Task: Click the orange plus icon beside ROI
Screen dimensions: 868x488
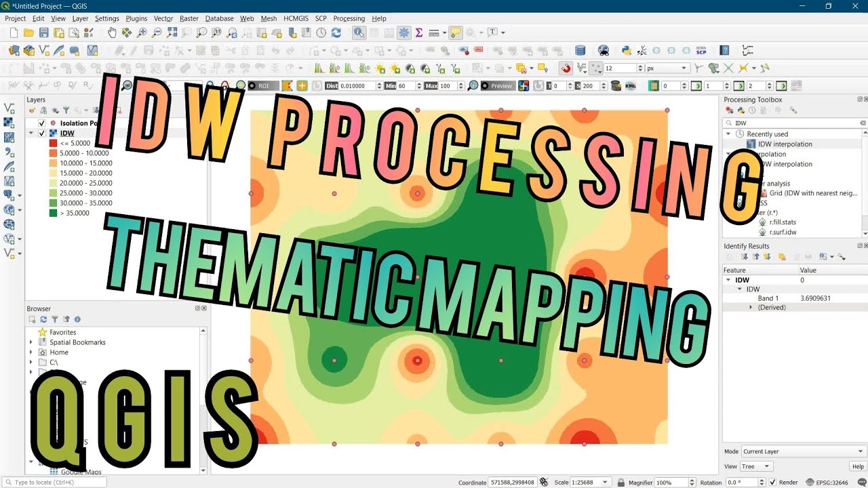Action: click(x=302, y=86)
